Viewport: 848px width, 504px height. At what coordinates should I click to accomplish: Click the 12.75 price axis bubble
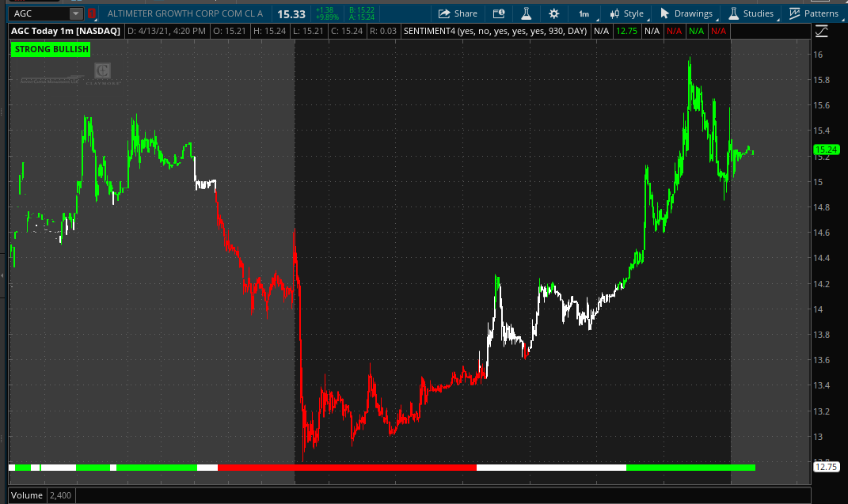[x=827, y=467]
